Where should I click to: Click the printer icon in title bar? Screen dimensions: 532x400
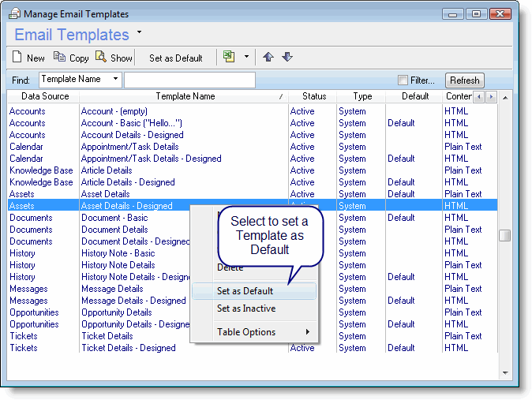click(15, 14)
